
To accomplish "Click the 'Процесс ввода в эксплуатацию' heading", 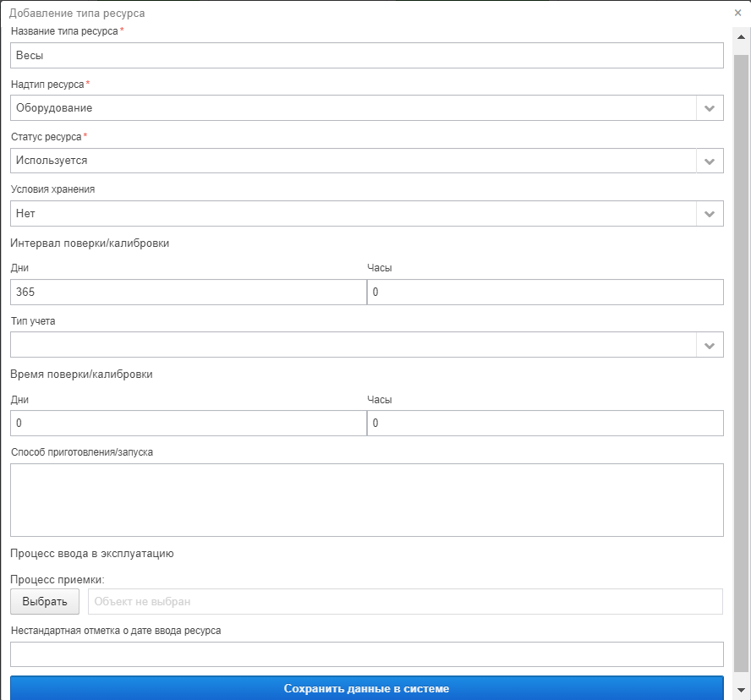I will (92, 554).
